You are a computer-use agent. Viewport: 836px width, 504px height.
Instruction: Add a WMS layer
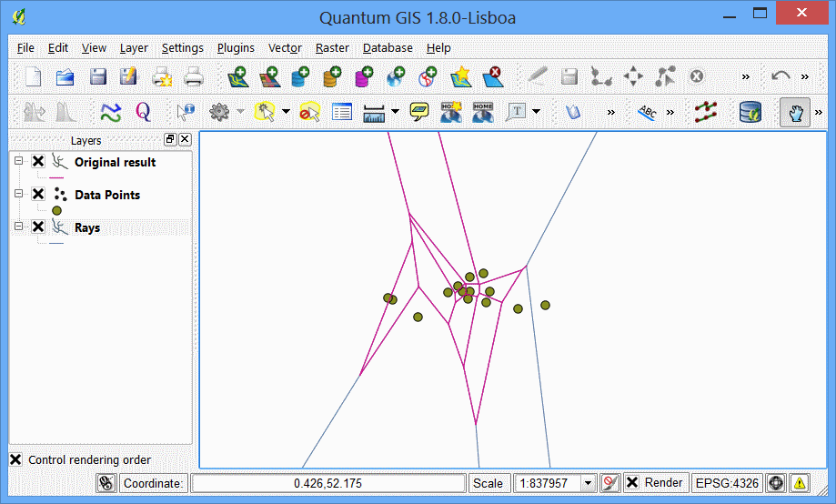396,76
